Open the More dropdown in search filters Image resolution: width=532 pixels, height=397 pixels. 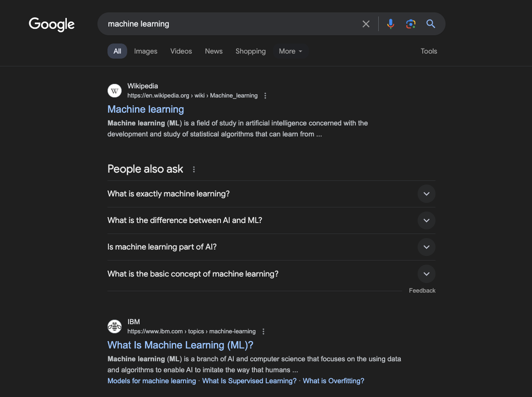[290, 51]
